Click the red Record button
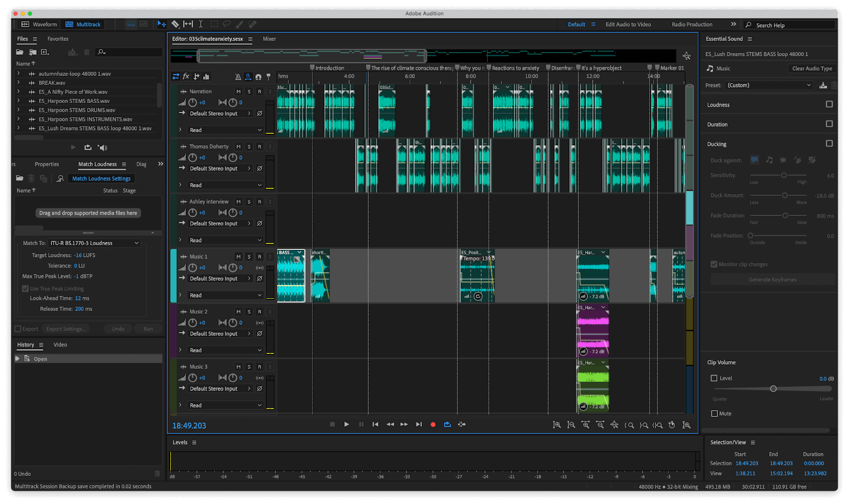The height and width of the screenshot is (504, 849). (x=433, y=424)
